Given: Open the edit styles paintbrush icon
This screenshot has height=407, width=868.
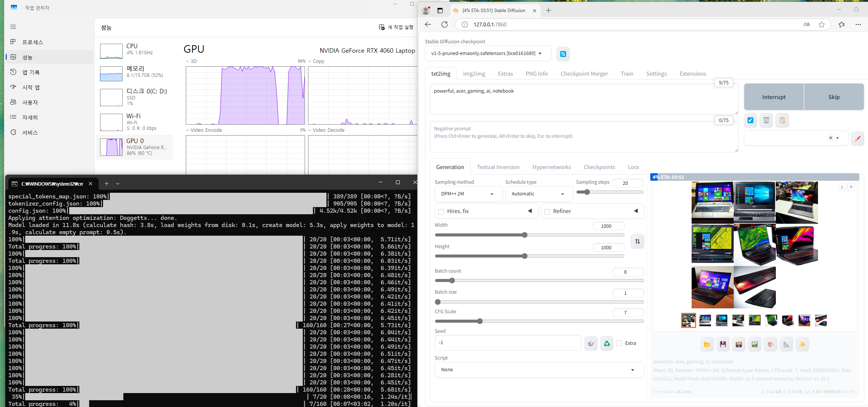Looking at the screenshot, I should (x=857, y=138).
